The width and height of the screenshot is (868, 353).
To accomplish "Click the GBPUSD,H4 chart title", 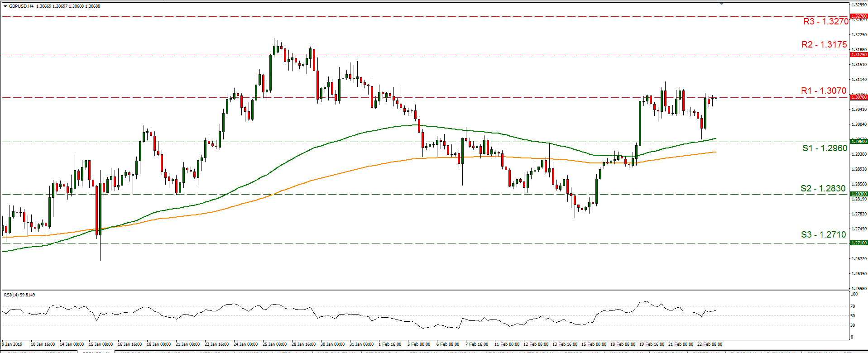I will click(21, 6).
